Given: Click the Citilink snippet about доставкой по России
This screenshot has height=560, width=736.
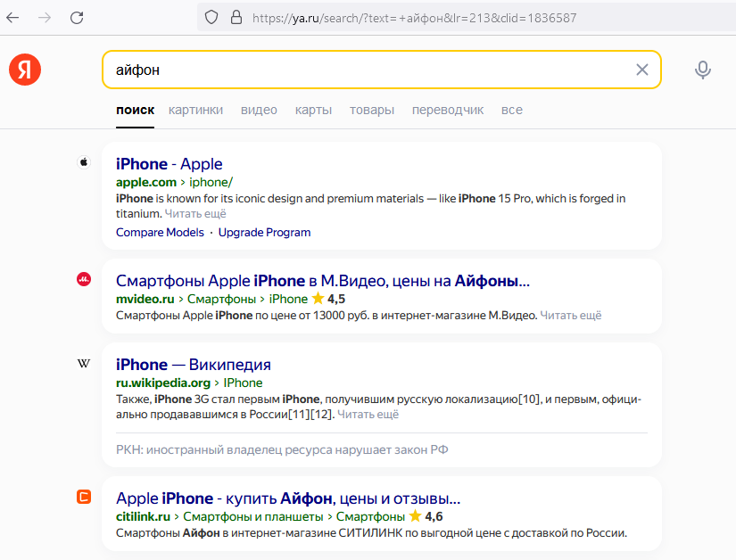Looking at the screenshot, I should [x=371, y=532].
